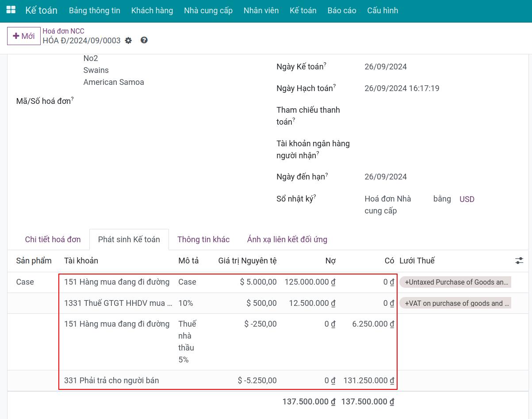Open the Kế toán menu item
This screenshot has width=532, height=419.
click(303, 11)
